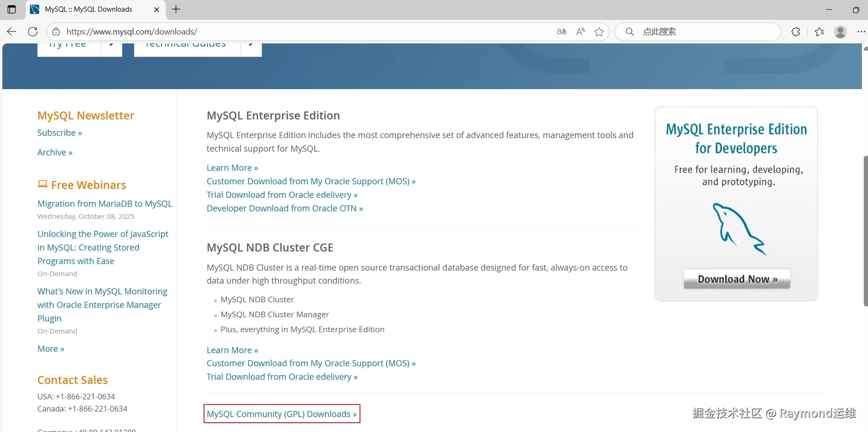Open browser settings and more menu
Image resolution: width=868 pixels, height=432 pixels.
pyautogui.click(x=861, y=32)
